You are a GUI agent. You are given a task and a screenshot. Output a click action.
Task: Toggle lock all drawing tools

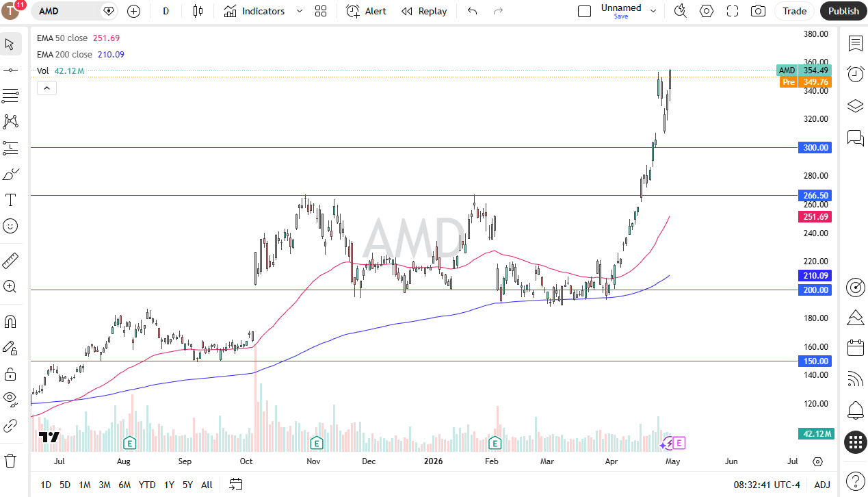10,374
